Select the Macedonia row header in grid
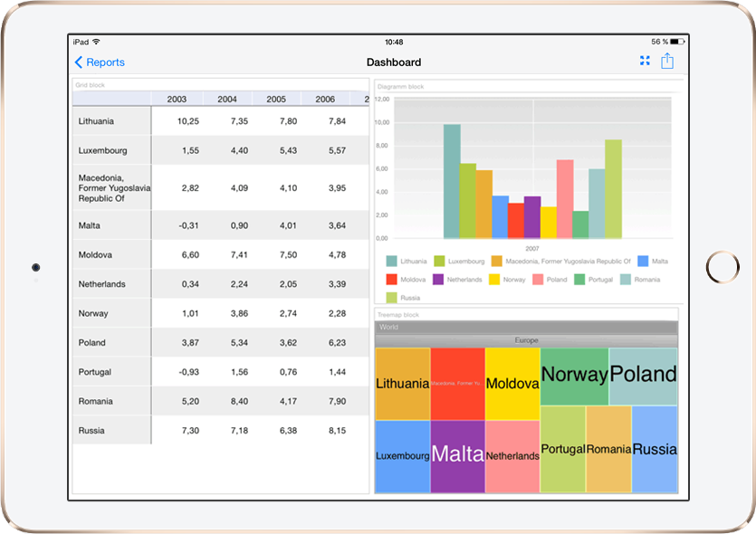 pyautogui.click(x=112, y=188)
